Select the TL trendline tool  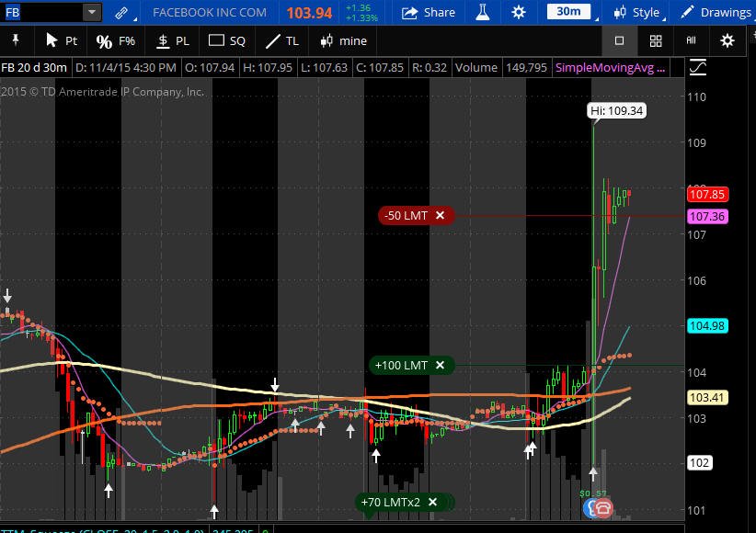(x=282, y=41)
